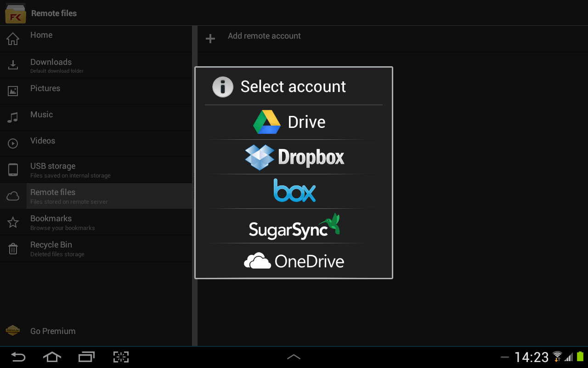The image size is (588, 368).
Task: Select the Google Drive account option
Action: click(x=294, y=122)
